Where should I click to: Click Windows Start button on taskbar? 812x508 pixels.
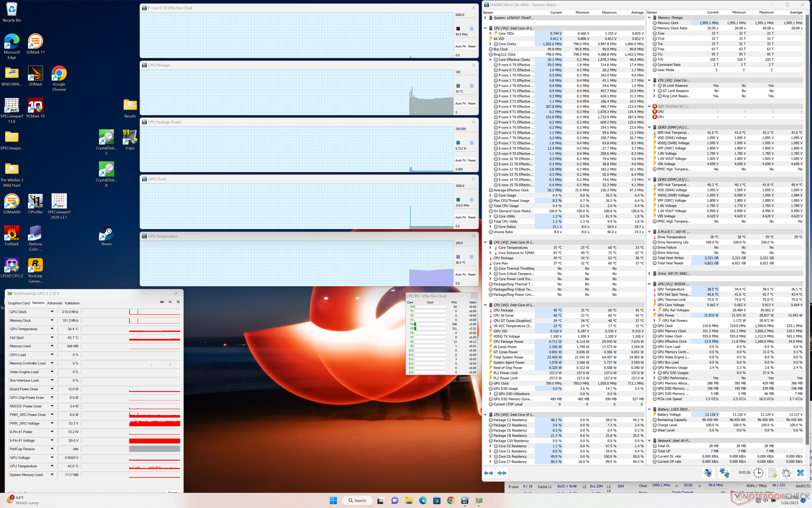[333, 500]
